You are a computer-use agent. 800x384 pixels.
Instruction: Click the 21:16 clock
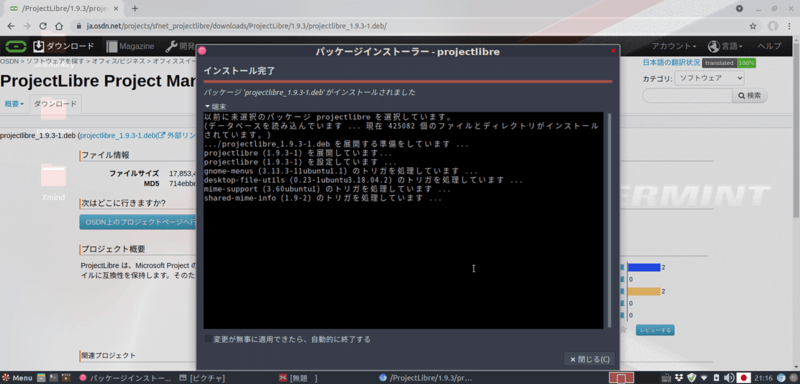[764, 378]
